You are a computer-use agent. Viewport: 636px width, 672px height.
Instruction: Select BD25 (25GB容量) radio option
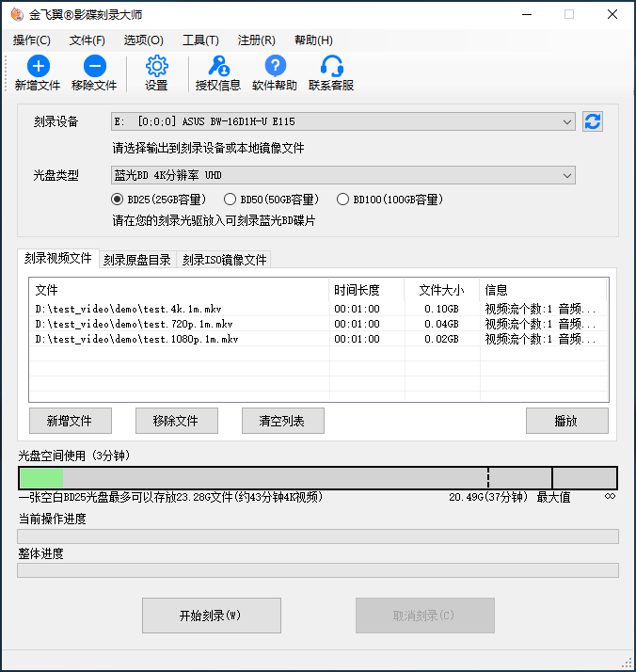click(118, 200)
